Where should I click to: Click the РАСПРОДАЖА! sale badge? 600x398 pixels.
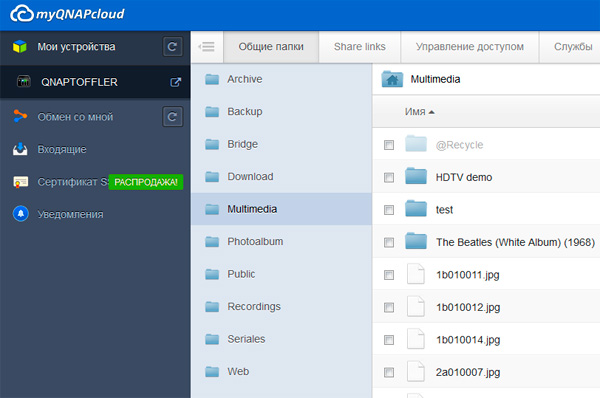(146, 182)
